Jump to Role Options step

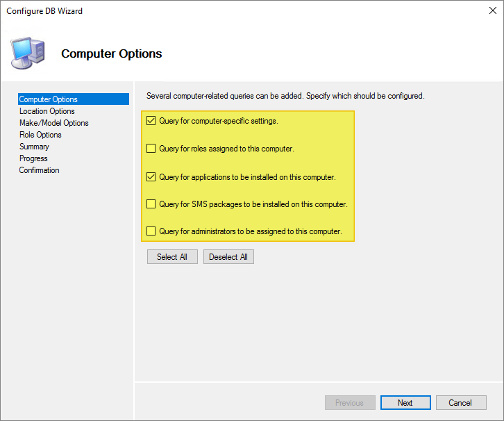[40, 135]
